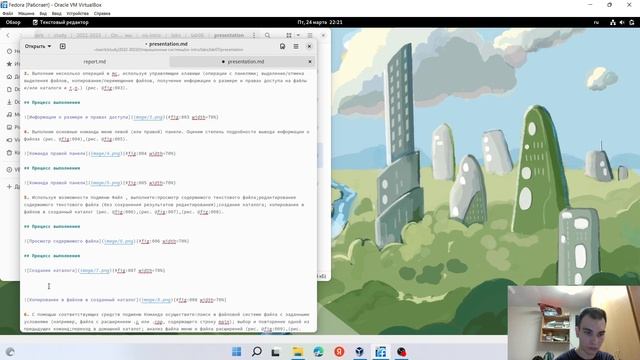Open Windows taskbar search
Image resolution: width=640 pixels, height=360 pixels.
pyautogui.click(x=257, y=351)
